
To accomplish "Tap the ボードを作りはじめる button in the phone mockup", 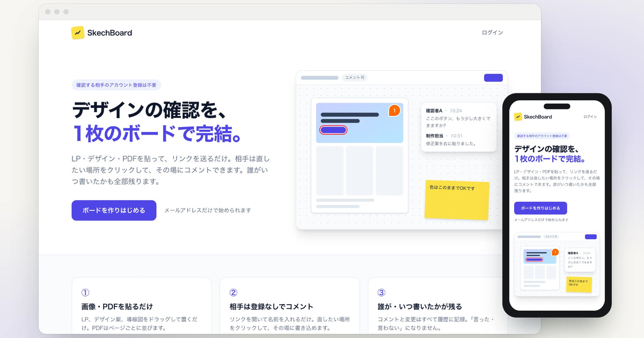I will tap(540, 208).
